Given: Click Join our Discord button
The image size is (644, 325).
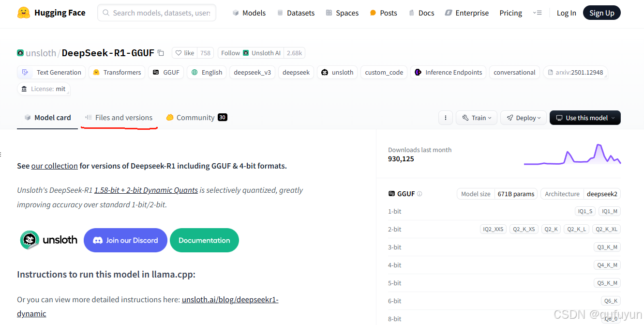Looking at the screenshot, I should (x=125, y=240).
